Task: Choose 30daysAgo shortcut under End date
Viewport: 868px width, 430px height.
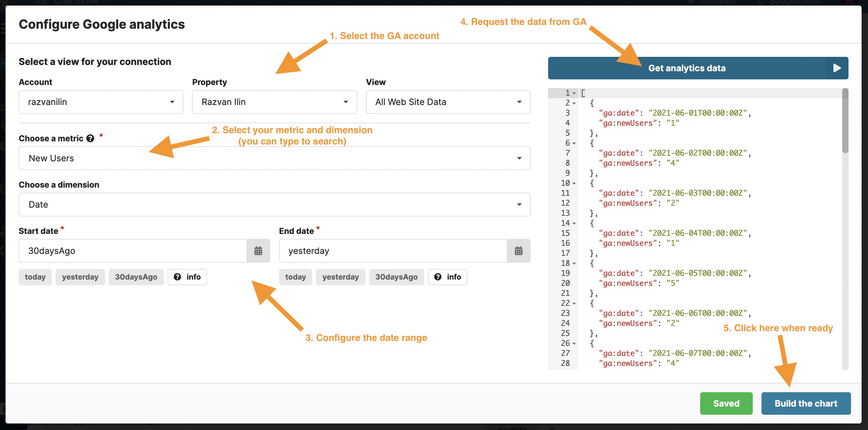Action: [x=396, y=277]
